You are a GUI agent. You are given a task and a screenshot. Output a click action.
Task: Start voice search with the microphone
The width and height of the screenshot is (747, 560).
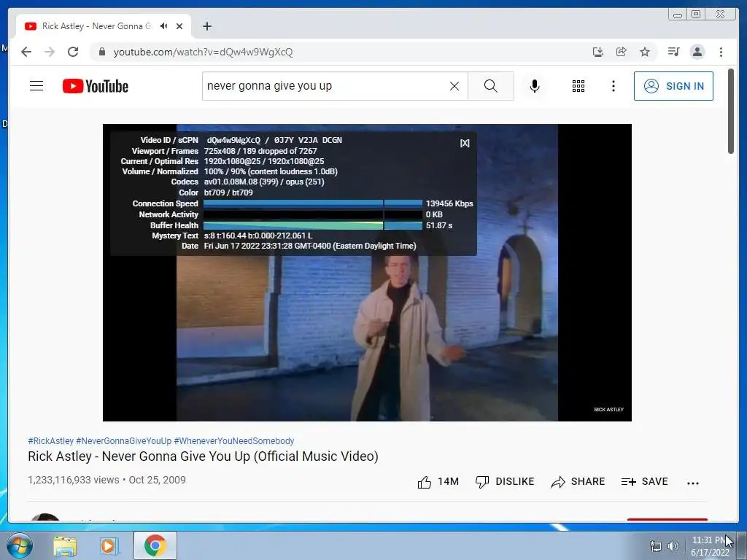(x=535, y=86)
